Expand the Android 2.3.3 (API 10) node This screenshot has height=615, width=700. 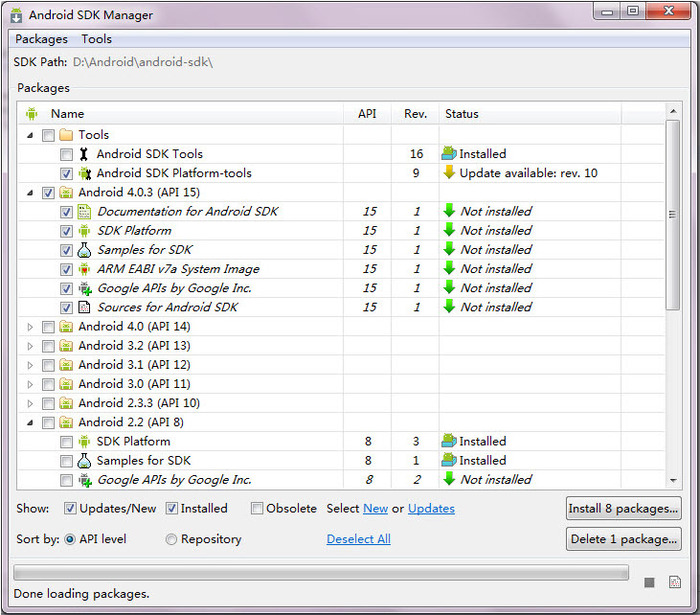coord(30,404)
